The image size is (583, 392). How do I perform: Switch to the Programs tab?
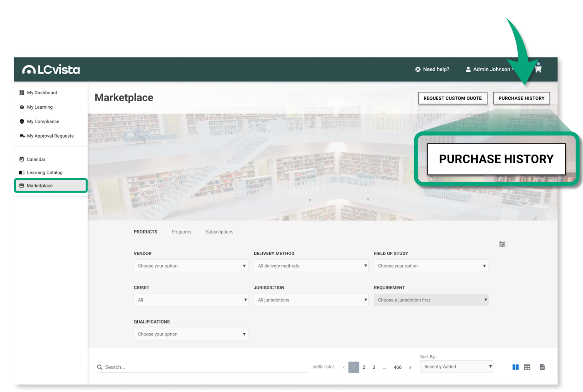tap(181, 232)
